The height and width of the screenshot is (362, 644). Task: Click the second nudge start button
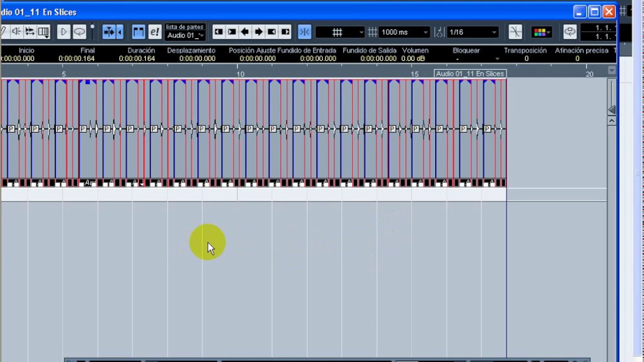pyautogui.click(x=232, y=32)
